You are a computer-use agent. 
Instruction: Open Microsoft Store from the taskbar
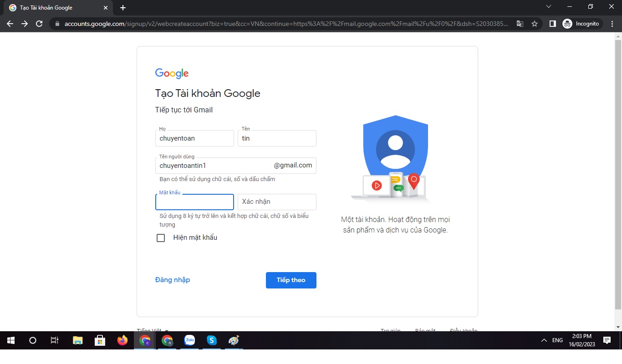click(100, 340)
